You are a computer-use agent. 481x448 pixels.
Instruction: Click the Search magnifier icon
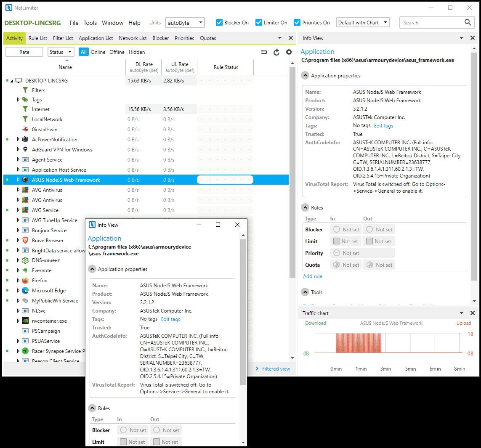click(x=468, y=22)
